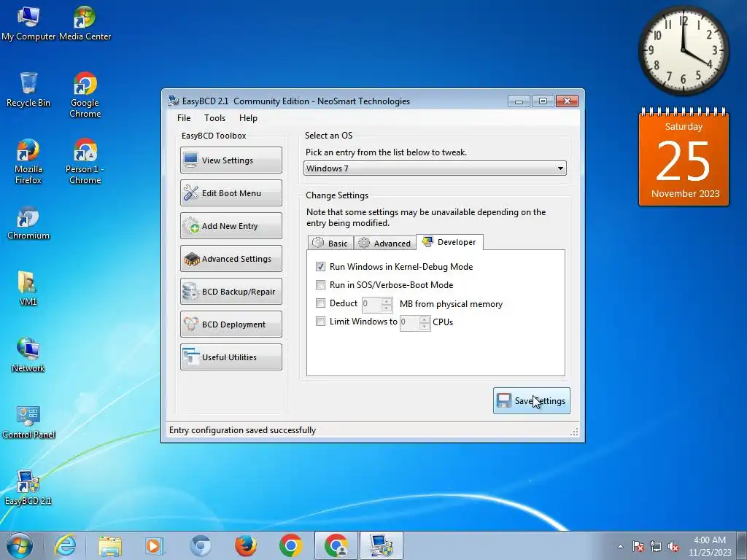
Task: Open Chromium from the taskbar
Action: click(201, 545)
